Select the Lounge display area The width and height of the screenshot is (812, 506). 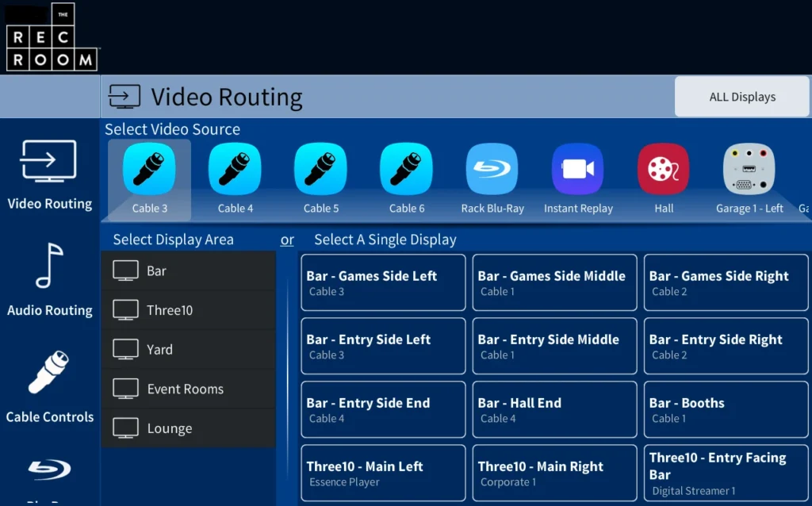point(188,428)
